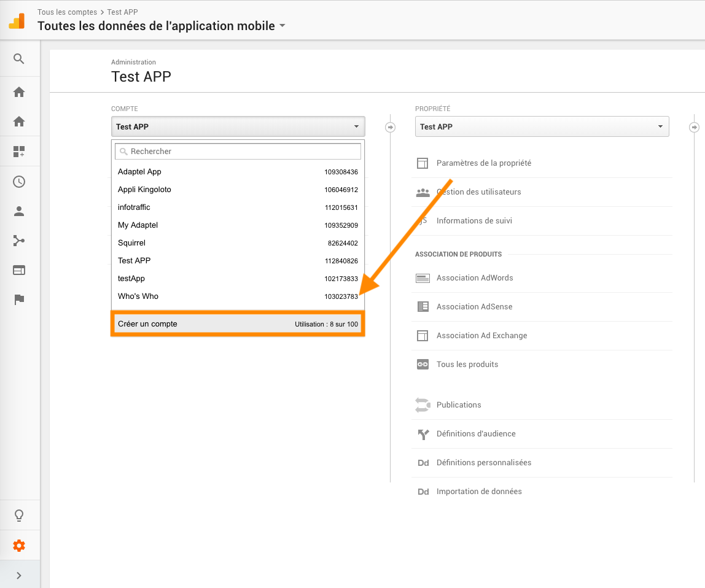Click the Google Analytics logo
Image resolution: width=705 pixels, height=588 pixels.
(17, 20)
